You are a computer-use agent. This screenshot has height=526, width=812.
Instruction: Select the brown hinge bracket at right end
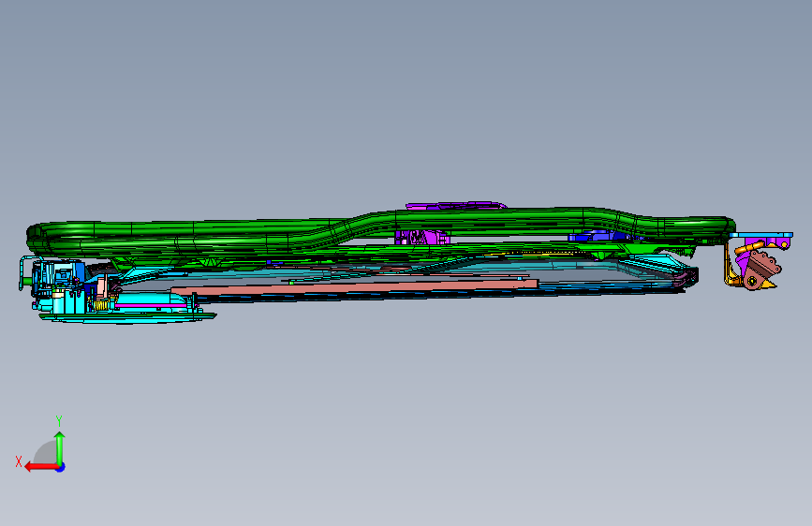point(761,270)
